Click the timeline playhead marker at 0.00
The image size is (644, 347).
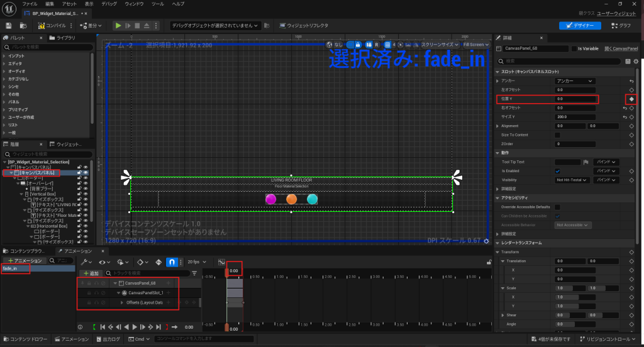(x=227, y=272)
